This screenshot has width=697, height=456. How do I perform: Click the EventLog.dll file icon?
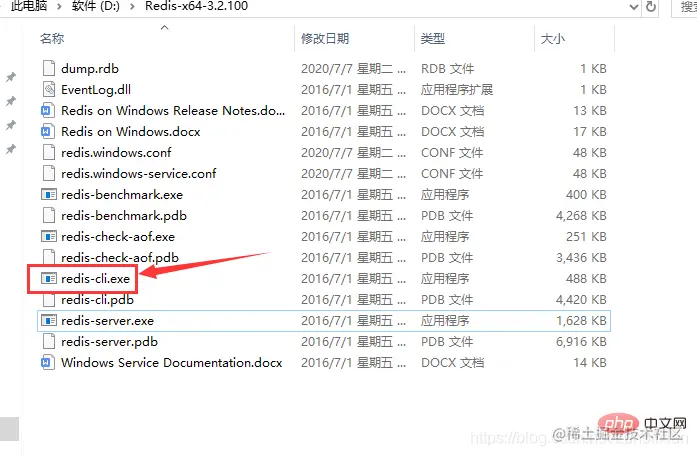coord(49,89)
